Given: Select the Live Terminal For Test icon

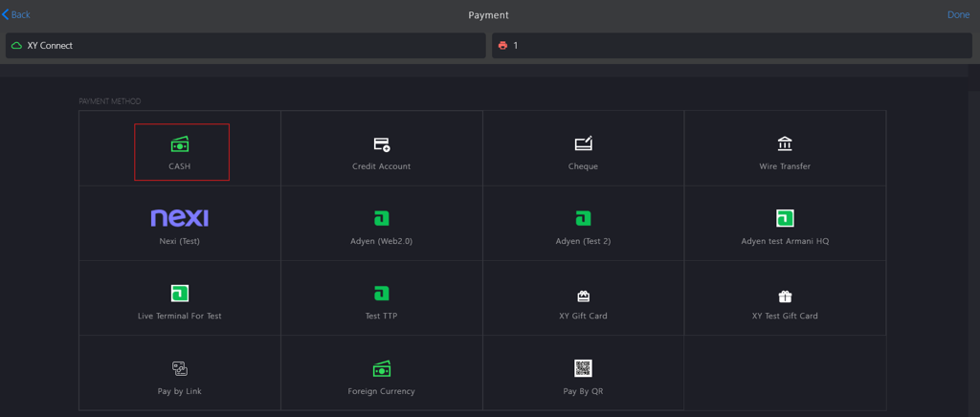Looking at the screenshot, I should coord(180,294).
